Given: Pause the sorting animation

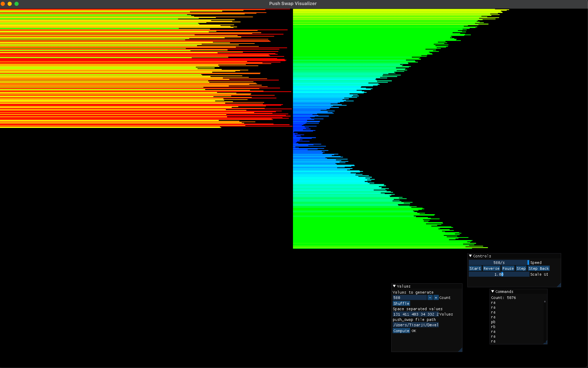Looking at the screenshot, I should [x=508, y=268].
